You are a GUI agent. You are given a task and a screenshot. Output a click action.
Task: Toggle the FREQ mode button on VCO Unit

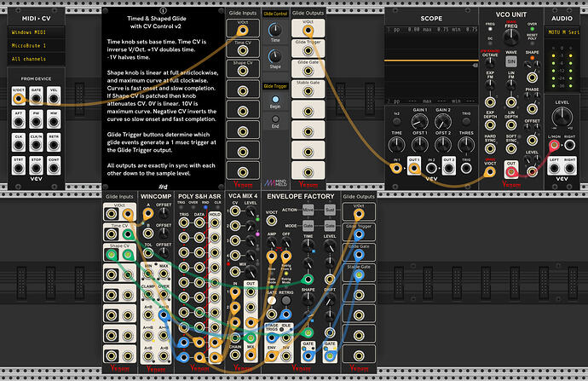[490, 29]
